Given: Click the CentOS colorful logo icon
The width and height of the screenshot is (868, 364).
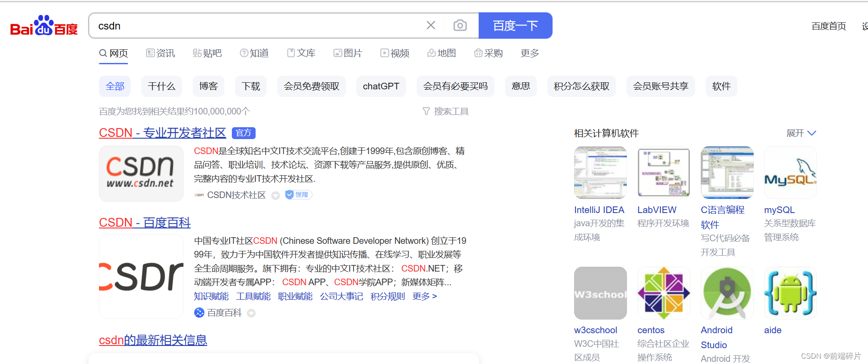Looking at the screenshot, I should point(664,293).
